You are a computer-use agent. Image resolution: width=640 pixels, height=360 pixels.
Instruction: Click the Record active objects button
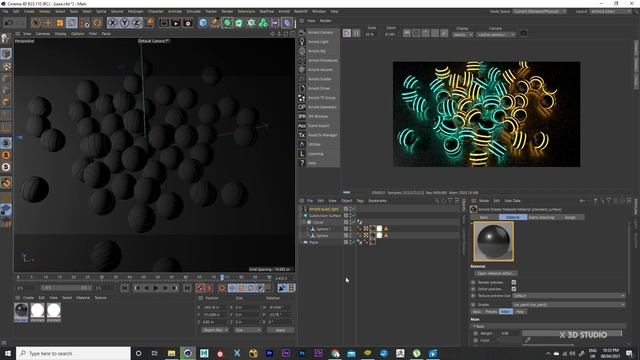pyautogui.click(x=200, y=288)
